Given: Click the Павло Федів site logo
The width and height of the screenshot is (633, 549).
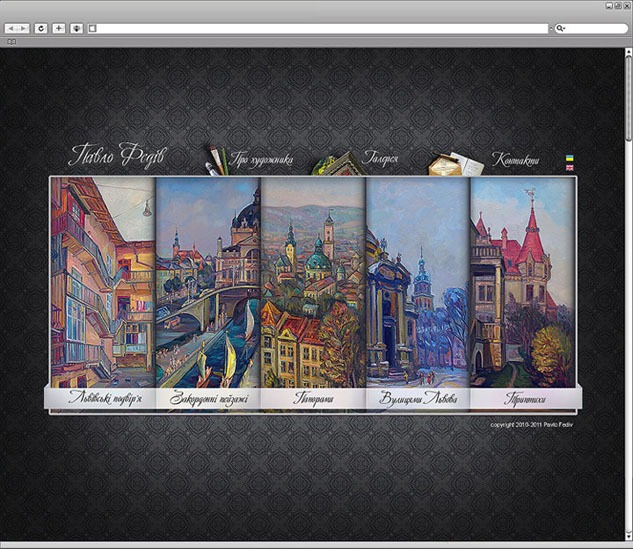Looking at the screenshot, I should pyautogui.click(x=117, y=155).
